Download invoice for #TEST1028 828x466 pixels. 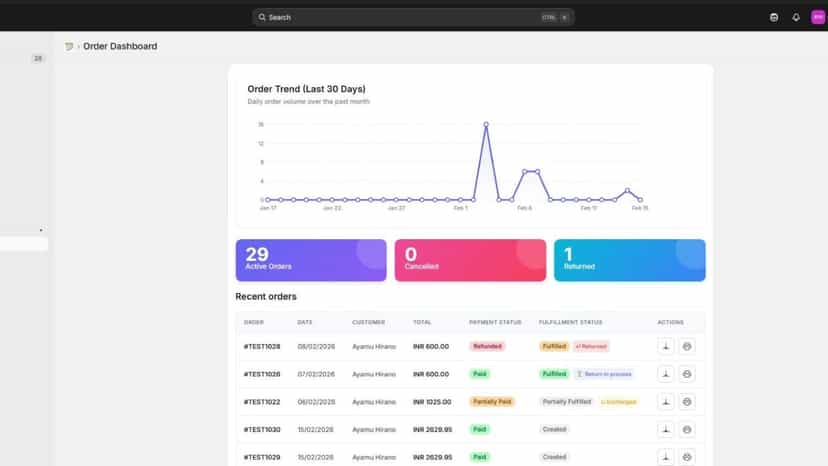pyautogui.click(x=665, y=347)
